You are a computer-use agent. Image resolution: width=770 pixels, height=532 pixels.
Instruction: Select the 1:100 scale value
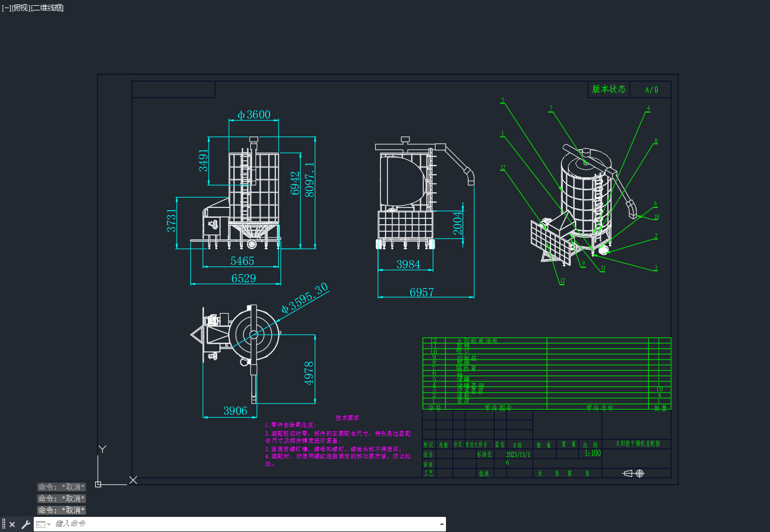592,454
